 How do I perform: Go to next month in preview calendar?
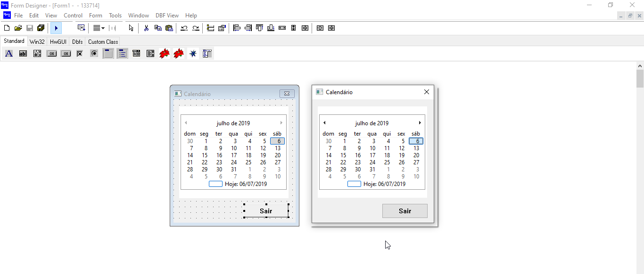tap(420, 123)
